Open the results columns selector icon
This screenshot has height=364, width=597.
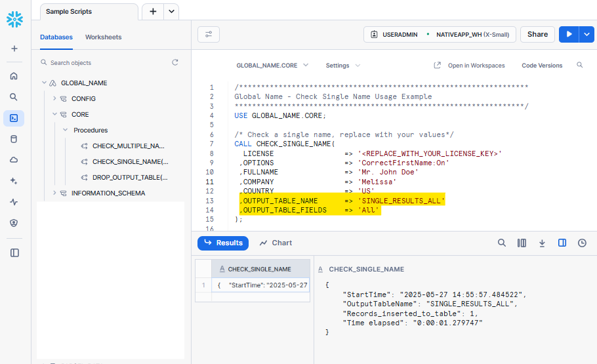[522, 243]
